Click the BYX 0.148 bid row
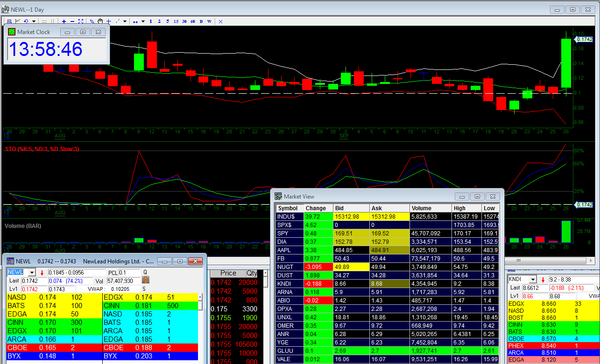This screenshot has width=600, height=364. [x=54, y=356]
